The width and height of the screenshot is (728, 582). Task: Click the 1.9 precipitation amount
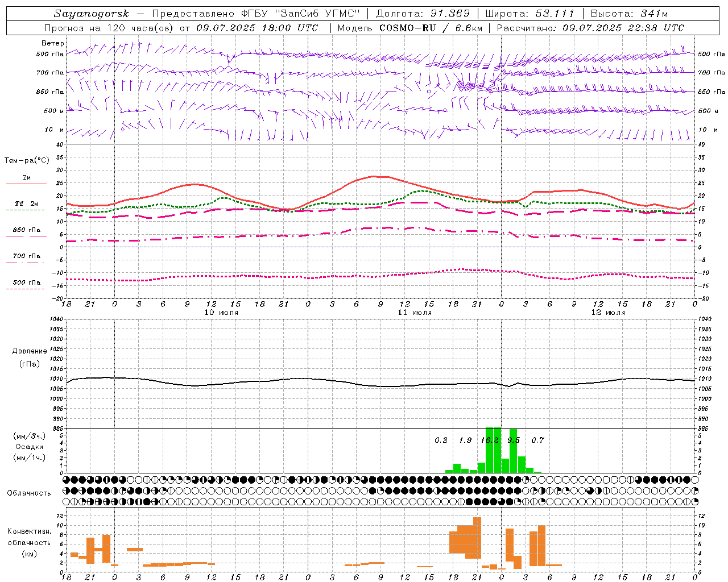[465, 440]
